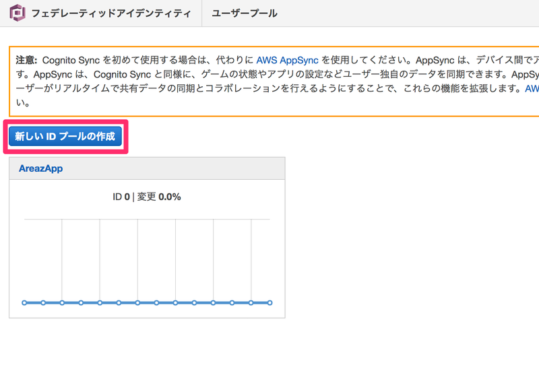The height and width of the screenshot is (392, 539).
Task: Click the AreazApp identity chart area
Action: pos(147,261)
